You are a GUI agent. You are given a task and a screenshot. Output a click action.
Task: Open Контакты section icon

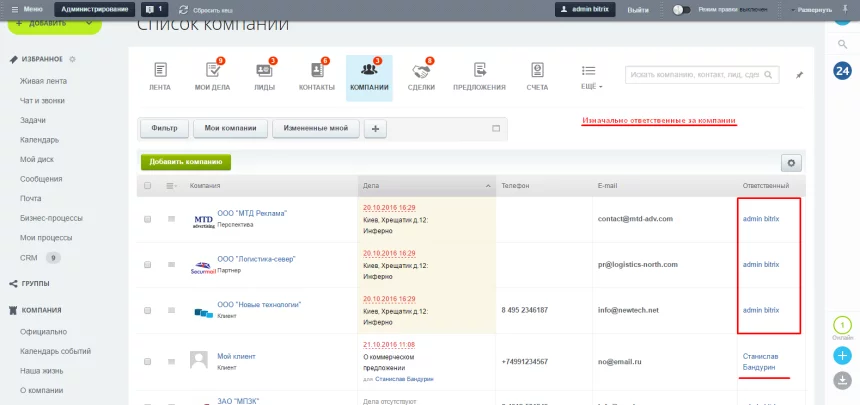tap(316, 71)
